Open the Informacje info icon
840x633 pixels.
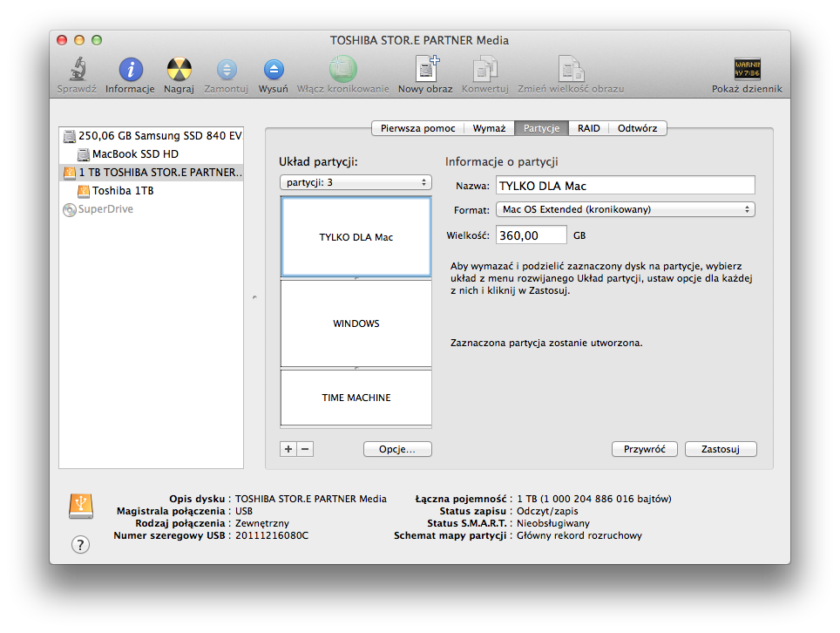coord(130,69)
